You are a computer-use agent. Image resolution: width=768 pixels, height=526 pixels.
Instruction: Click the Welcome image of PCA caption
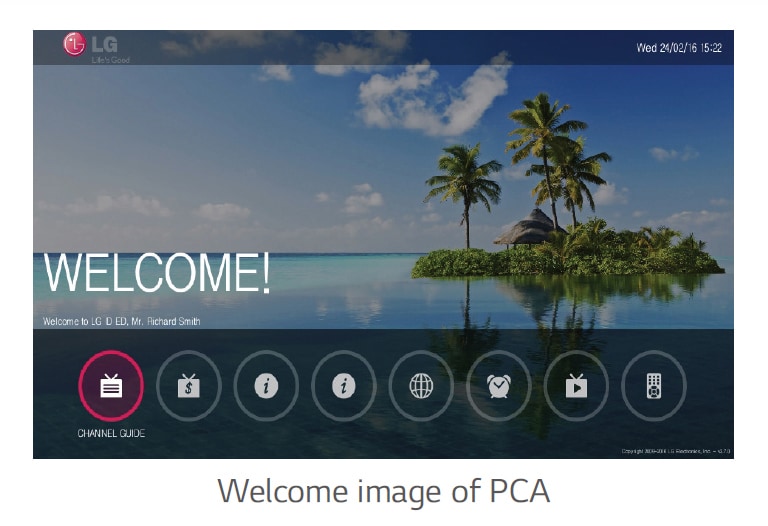[384, 491]
